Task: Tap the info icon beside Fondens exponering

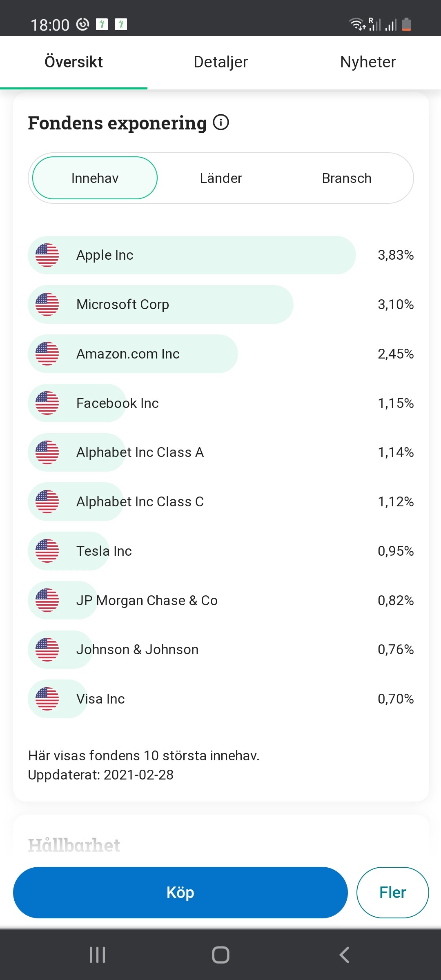Action: tap(221, 122)
